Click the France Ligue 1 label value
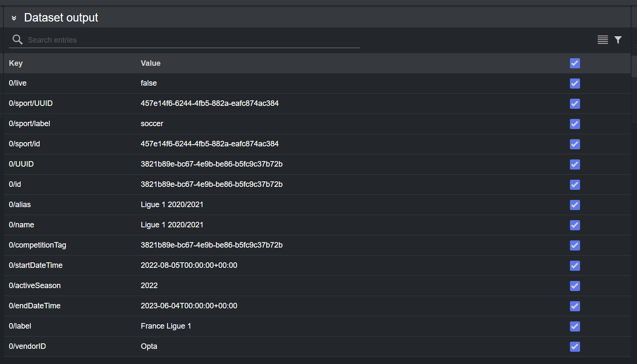637x364 pixels. tap(166, 326)
